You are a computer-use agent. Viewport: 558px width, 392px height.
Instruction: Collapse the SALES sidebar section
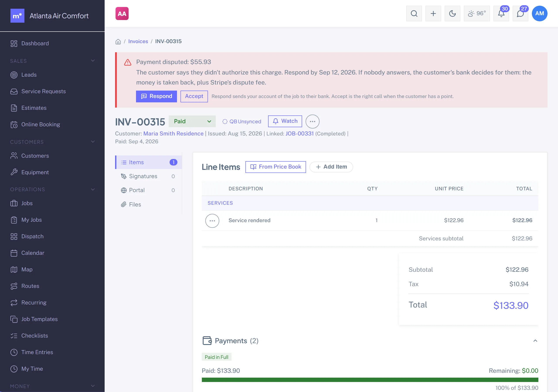(x=93, y=61)
